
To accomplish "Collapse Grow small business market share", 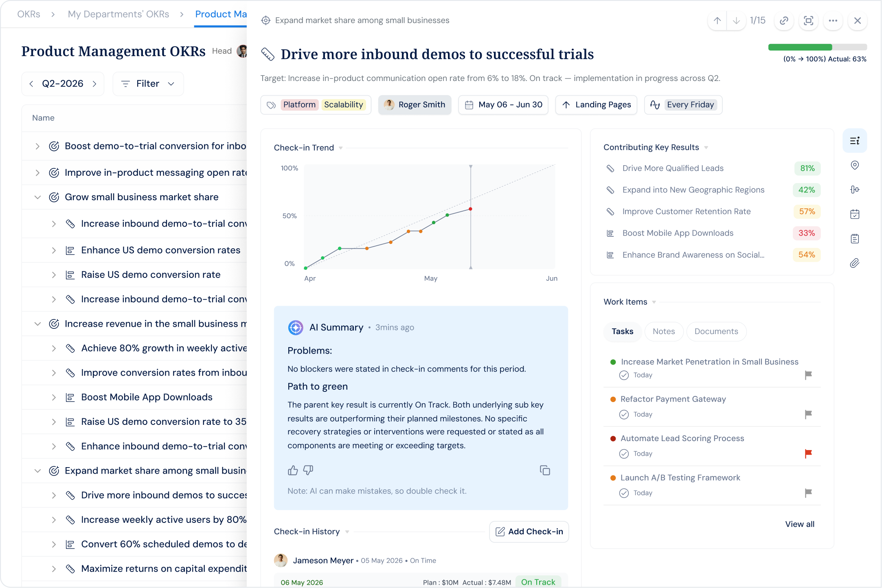I will (x=37, y=197).
